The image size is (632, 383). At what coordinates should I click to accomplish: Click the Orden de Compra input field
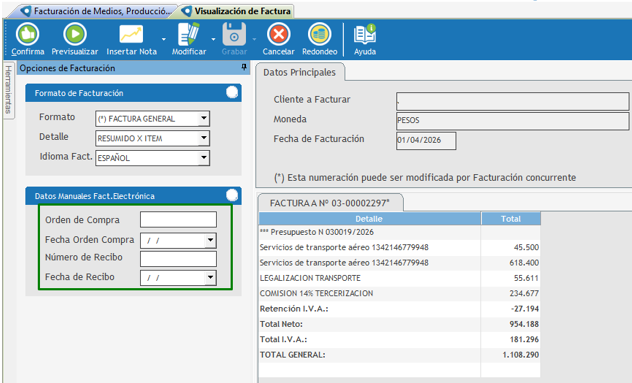pos(178,220)
